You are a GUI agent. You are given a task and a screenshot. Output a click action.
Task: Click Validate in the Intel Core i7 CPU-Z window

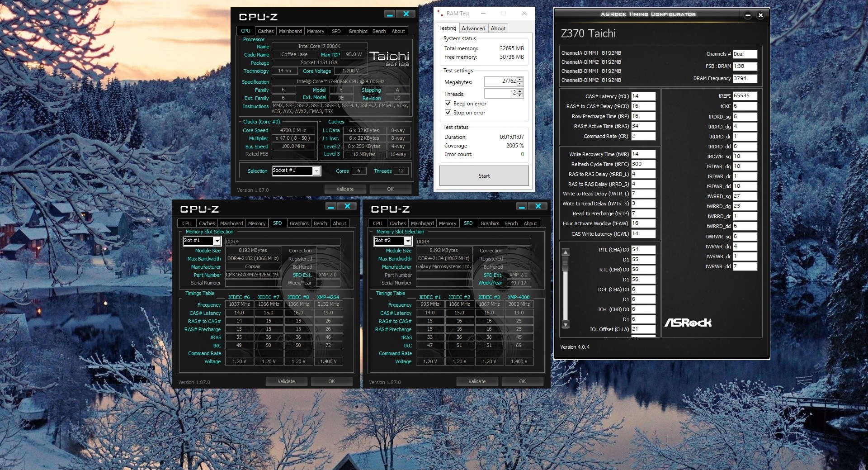(345, 189)
